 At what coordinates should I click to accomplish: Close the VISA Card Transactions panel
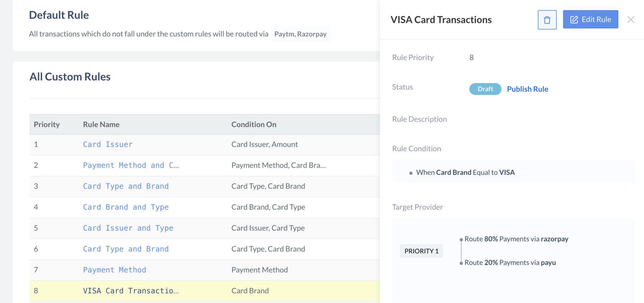click(631, 20)
